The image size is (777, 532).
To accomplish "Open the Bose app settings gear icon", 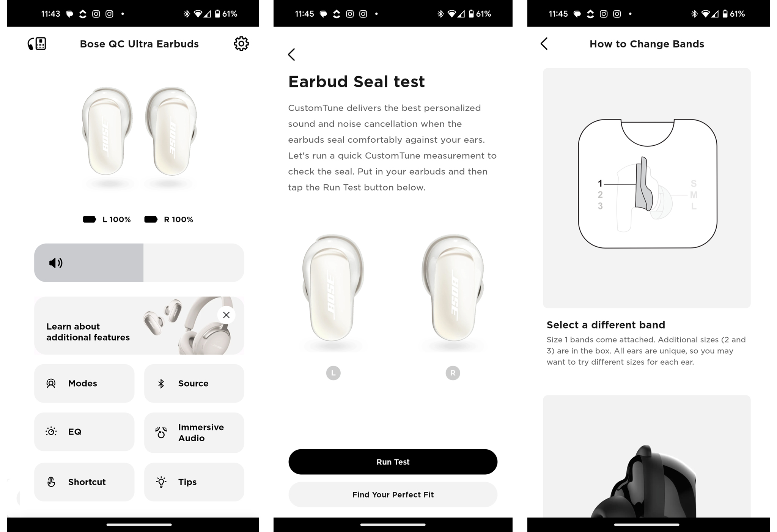I will pos(240,44).
